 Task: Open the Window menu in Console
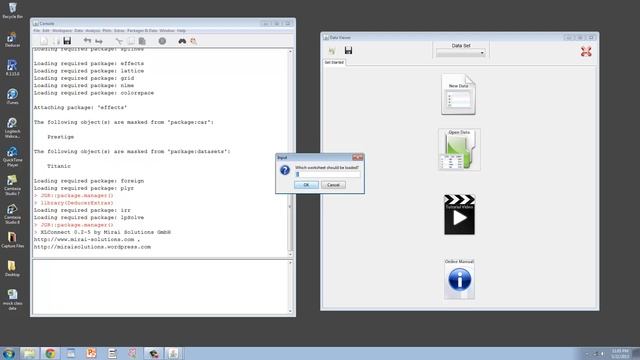[x=167, y=31]
